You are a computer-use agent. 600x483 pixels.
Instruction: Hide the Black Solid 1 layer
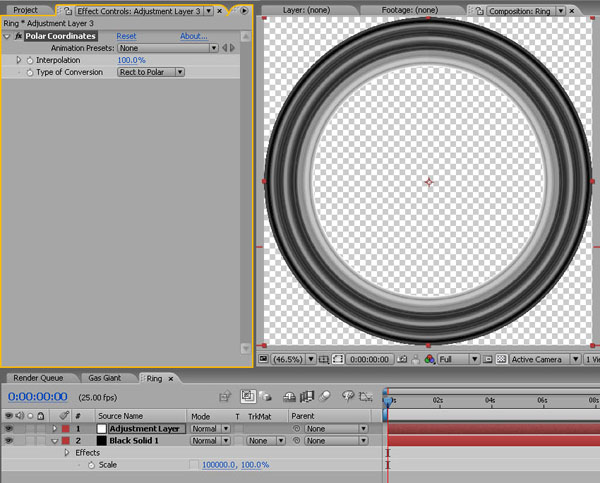[x=8, y=440]
